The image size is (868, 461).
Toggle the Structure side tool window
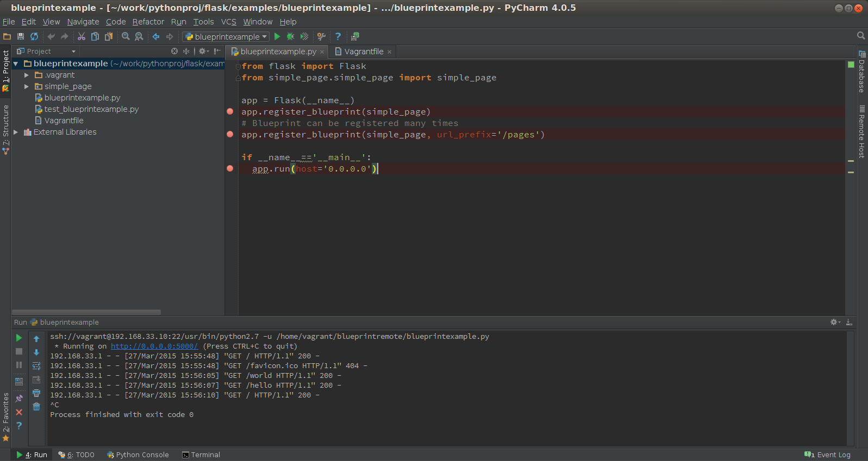pyautogui.click(x=5, y=130)
